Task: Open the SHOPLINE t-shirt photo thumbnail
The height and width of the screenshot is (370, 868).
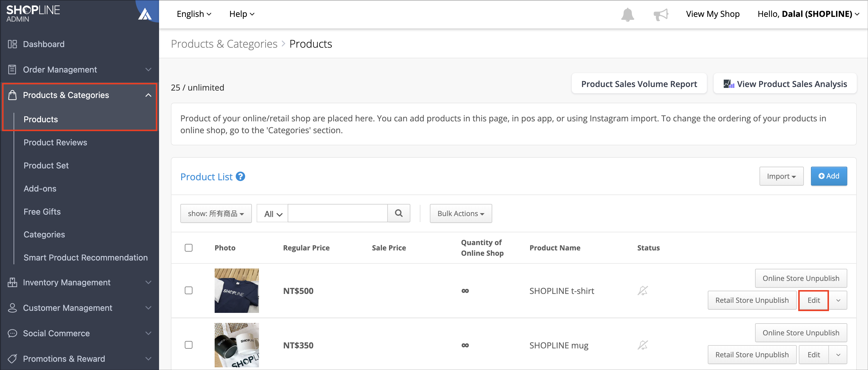Action: (237, 290)
